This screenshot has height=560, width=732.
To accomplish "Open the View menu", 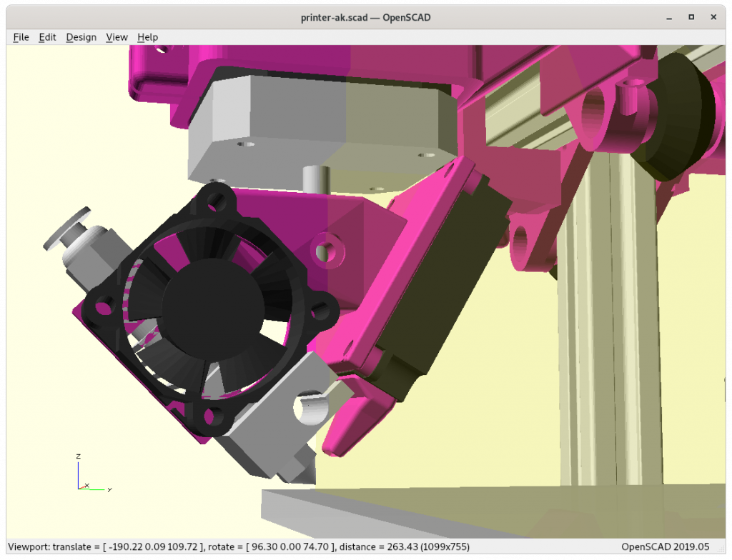I will (x=117, y=37).
